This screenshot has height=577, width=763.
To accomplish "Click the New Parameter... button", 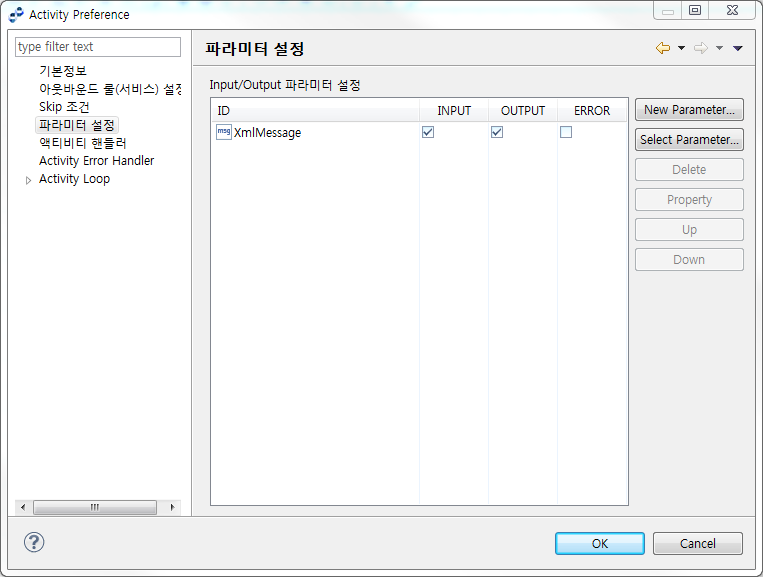I will point(689,110).
